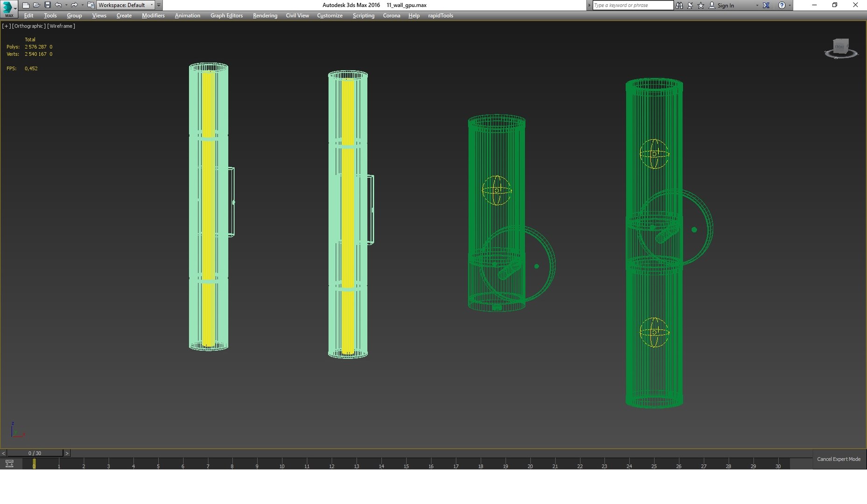The image size is (867, 504).
Task: Open the Tools menu
Action: point(50,15)
